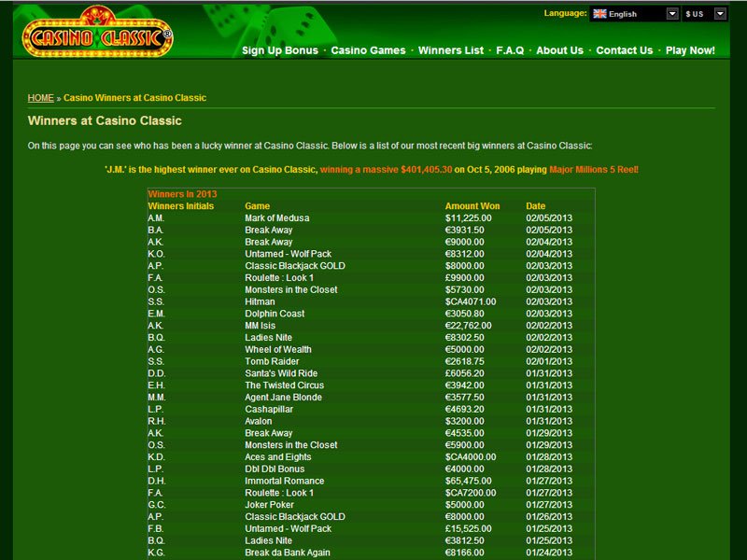The image size is (747, 560).
Task: Click the '$65,475.00' amount cell
Action: coord(469,481)
